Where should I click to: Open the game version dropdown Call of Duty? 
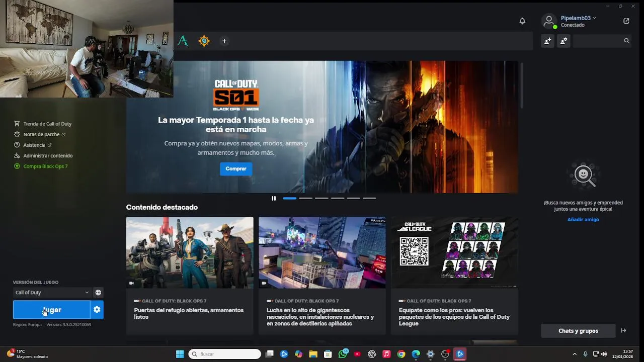tap(51, 292)
